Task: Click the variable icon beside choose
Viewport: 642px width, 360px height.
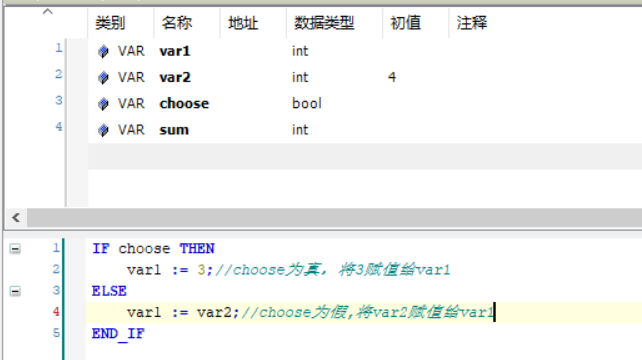Action: (103, 104)
